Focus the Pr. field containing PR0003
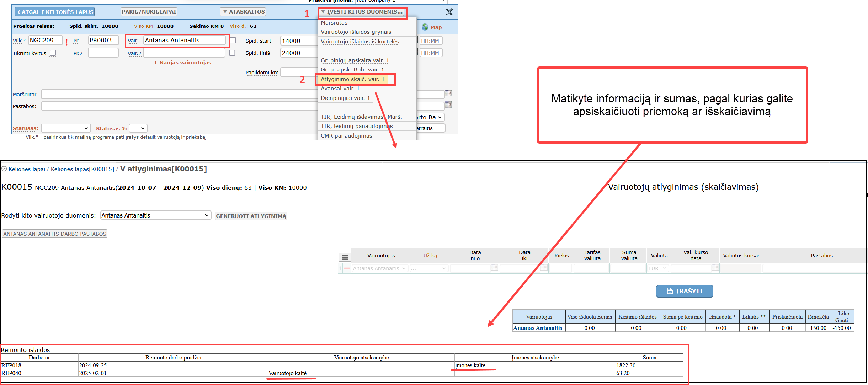This screenshot has width=868, height=385. (x=103, y=40)
